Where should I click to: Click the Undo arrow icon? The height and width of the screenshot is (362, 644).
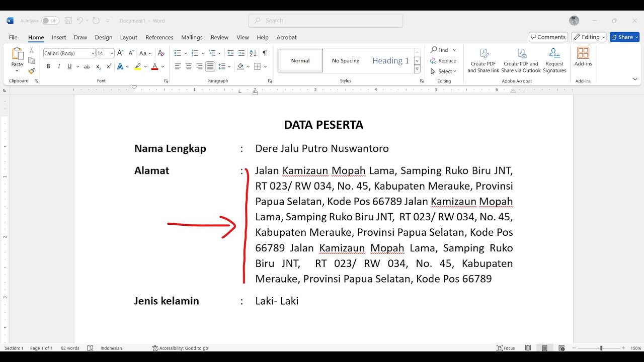pos(79,21)
